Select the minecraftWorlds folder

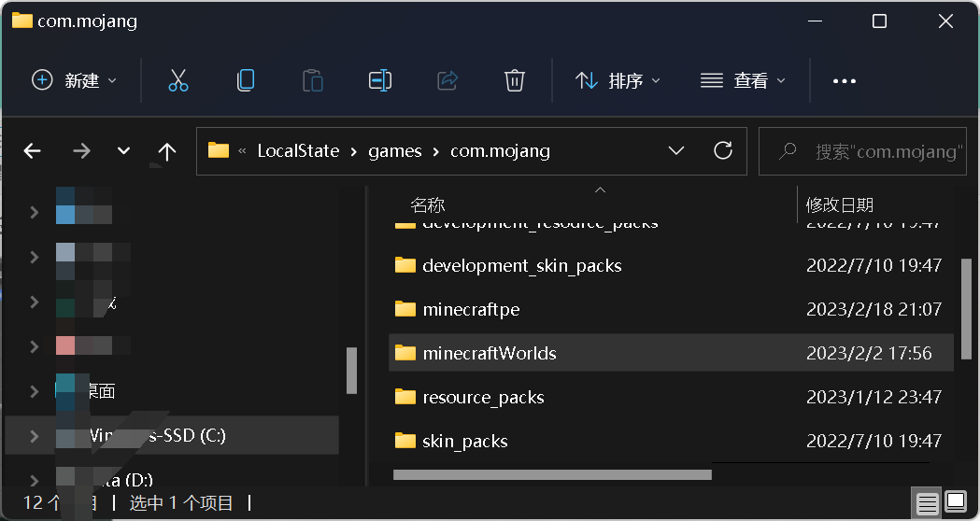[x=671, y=353]
